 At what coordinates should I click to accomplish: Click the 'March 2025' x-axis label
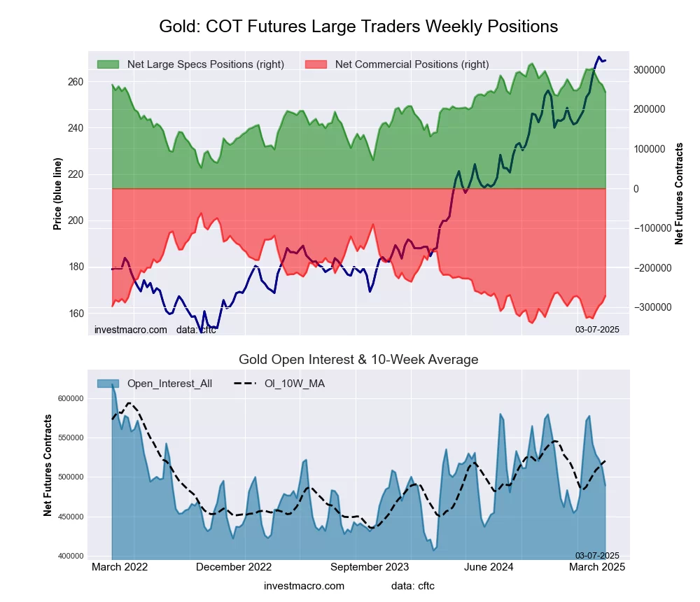[597, 567]
